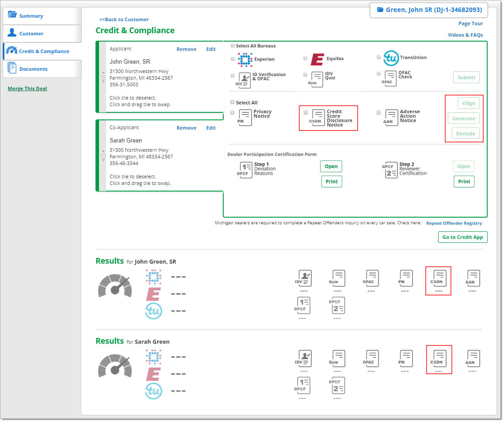504x422 pixels.
Task: Click the Quiz document icon in bureau panel
Action: click(x=315, y=80)
